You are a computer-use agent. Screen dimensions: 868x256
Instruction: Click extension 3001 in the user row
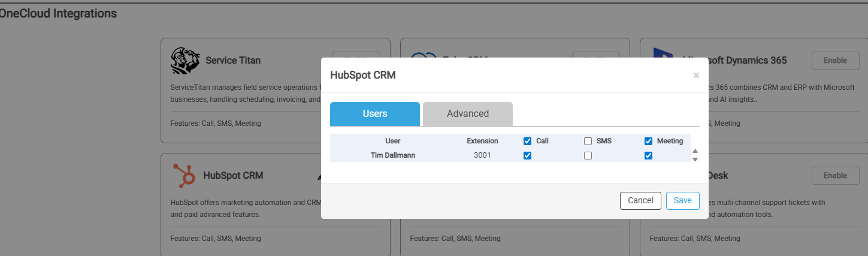(482, 156)
